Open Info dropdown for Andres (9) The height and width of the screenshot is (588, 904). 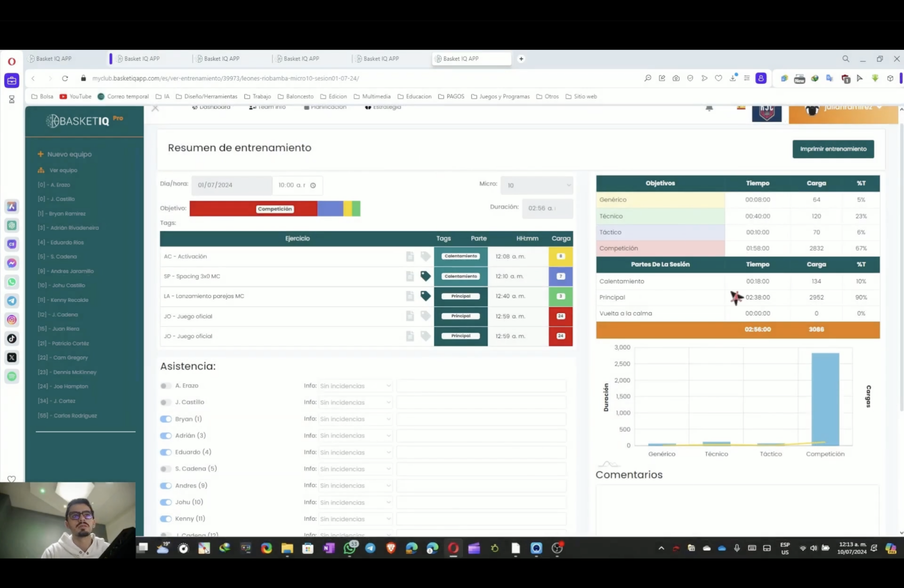pyautogui.click(x=355, y=486)
